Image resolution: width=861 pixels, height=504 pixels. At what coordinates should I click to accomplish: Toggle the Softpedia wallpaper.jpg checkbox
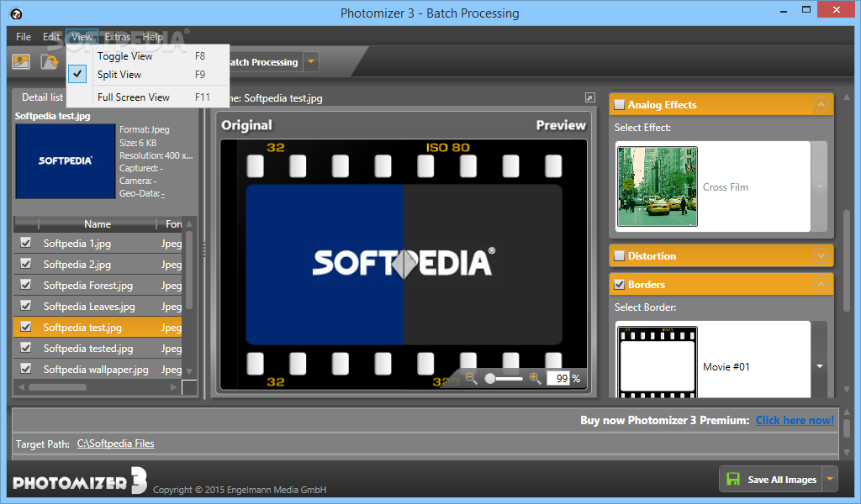tap(25, 368)
